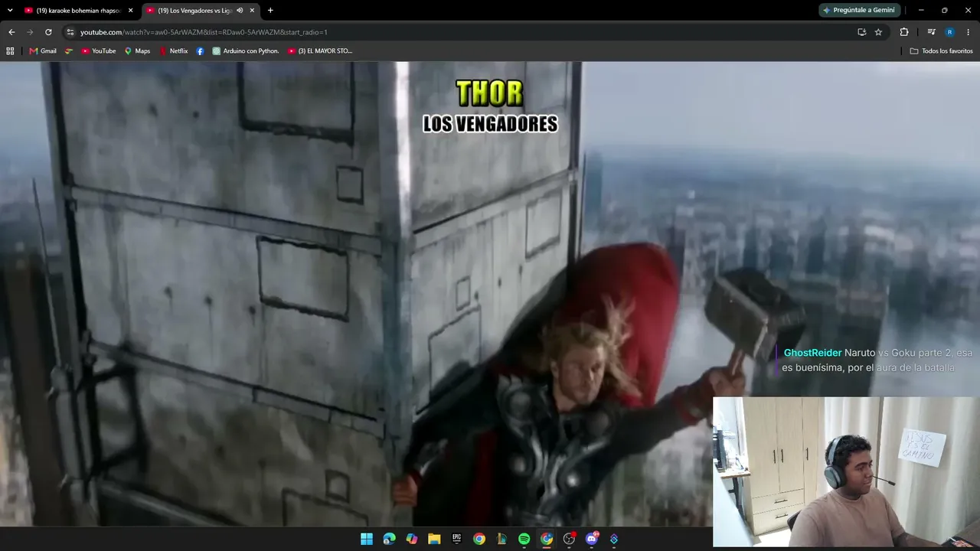Open the tab search dropdown arrow
The image size is (980, 551).
(x=10, y=10)
